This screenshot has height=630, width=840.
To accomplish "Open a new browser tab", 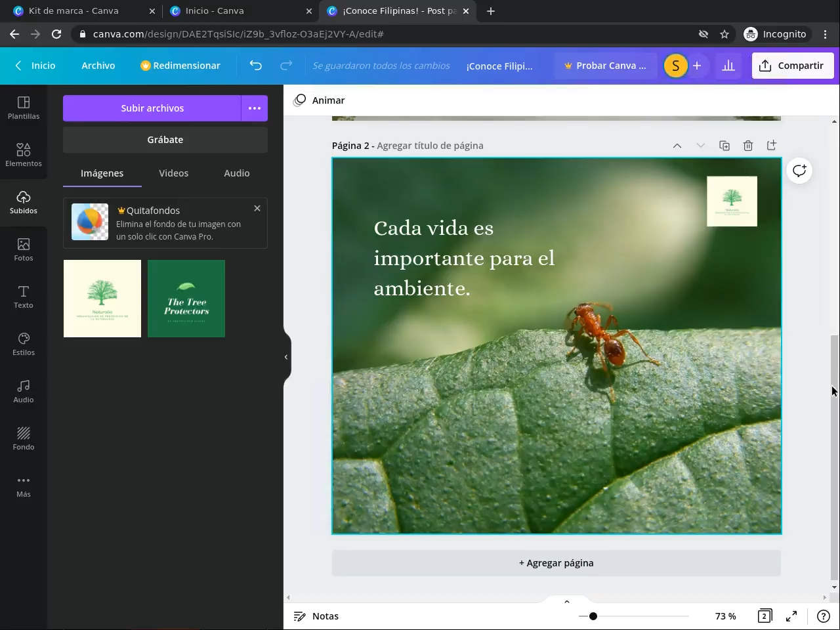I will tap(491, 11).
